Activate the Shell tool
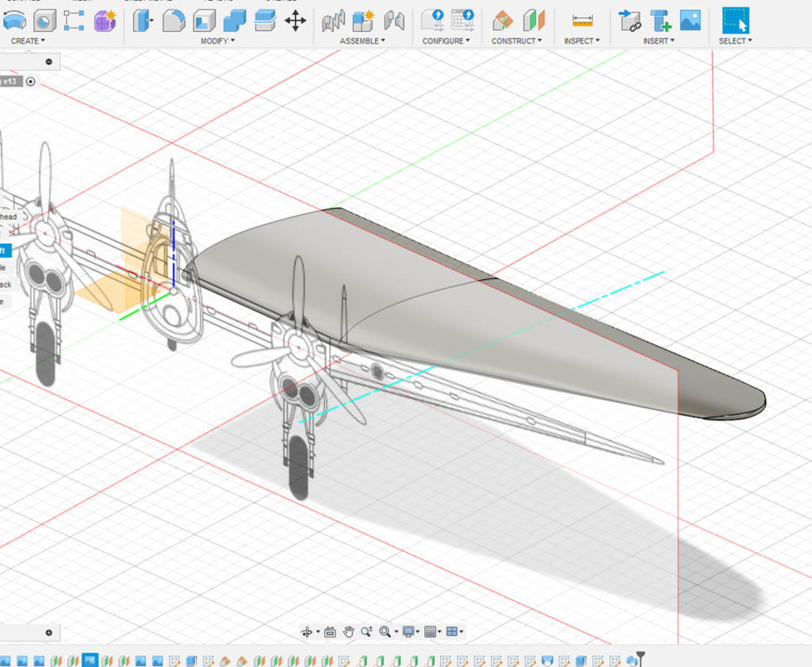812x667 pixels. click(204, 21)
